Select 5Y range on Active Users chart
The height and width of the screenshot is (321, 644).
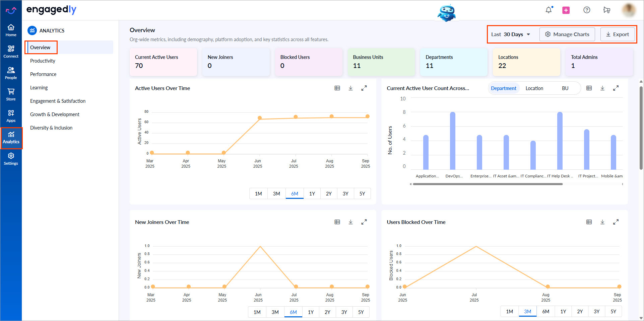click(362, 194)
